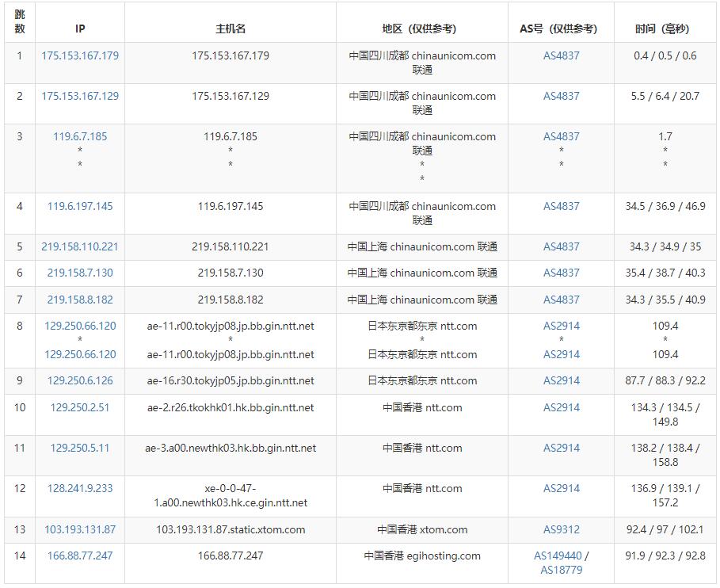
Task: Open AS4837 link in hop 4 row
Action: coord(561,206)
